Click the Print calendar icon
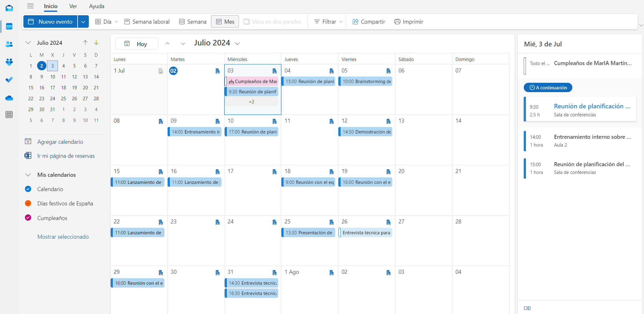This screenshot has height=314, width=644. (397, 21)
